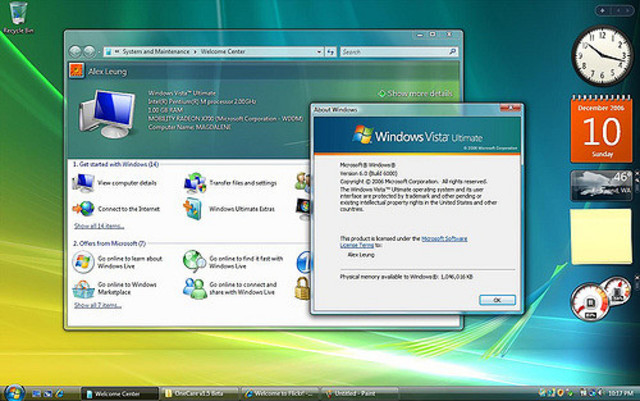The height and width of the screenshot is (401, 640).
Task: Click the analog clock gadget
Action: 602,56
